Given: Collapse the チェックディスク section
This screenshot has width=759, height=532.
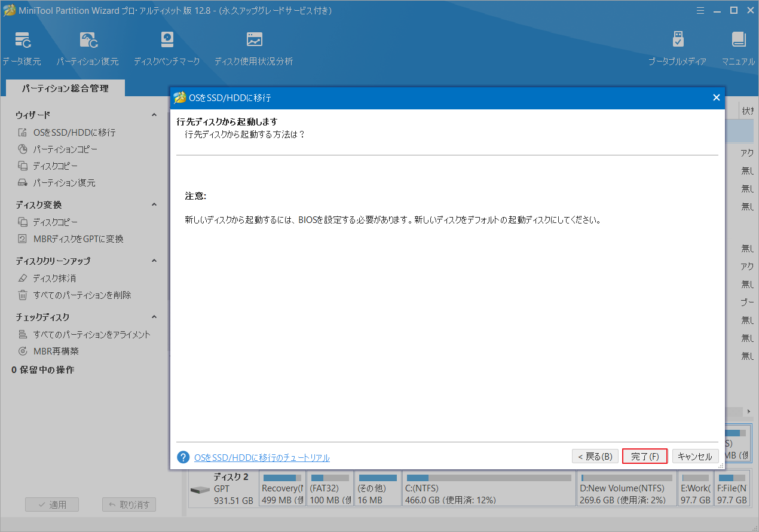Looking at the screenshot, I should [154, 317].
